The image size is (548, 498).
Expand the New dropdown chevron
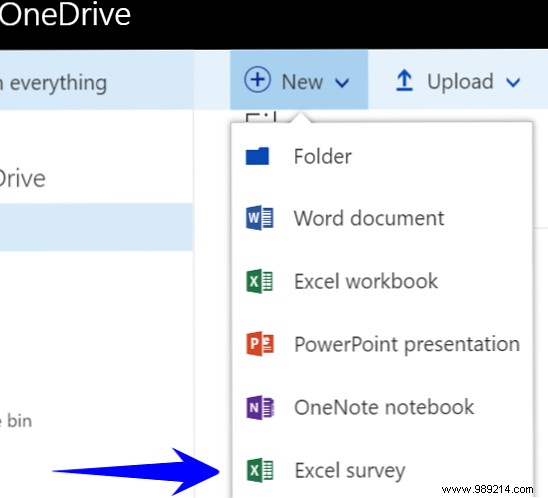tap(342, 83)
